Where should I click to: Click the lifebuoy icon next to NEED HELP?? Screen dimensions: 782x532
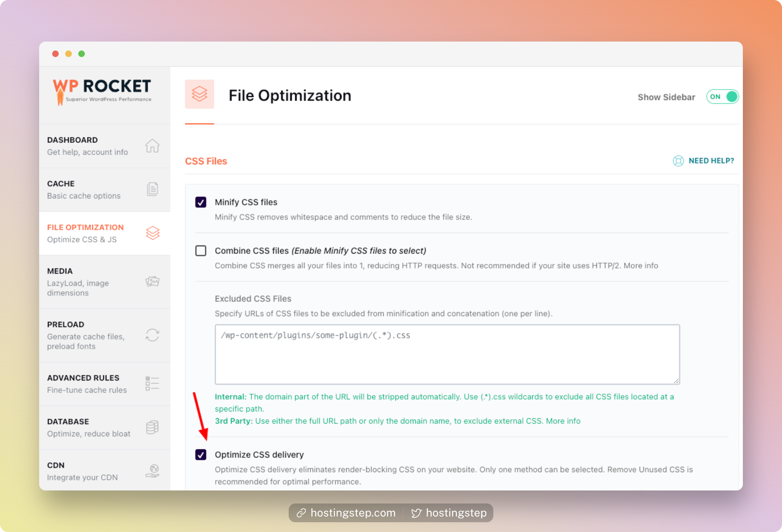tap(678, 161)
